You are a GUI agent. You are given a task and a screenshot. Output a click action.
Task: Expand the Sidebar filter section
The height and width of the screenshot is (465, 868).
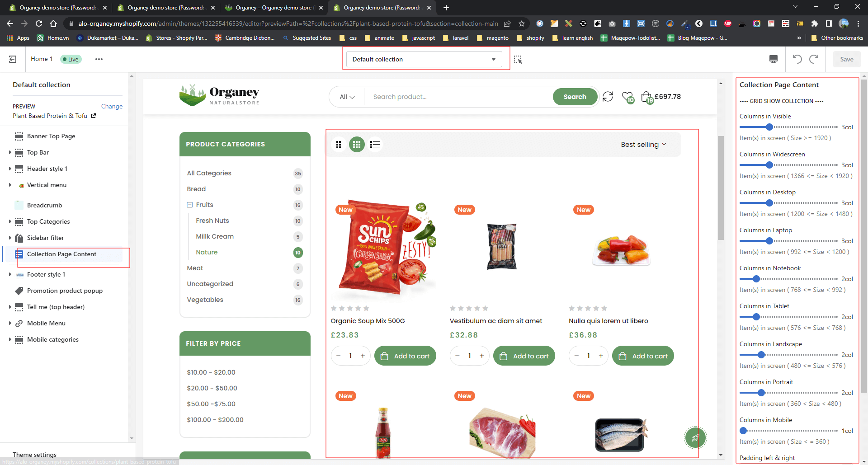tap(10, 238)
